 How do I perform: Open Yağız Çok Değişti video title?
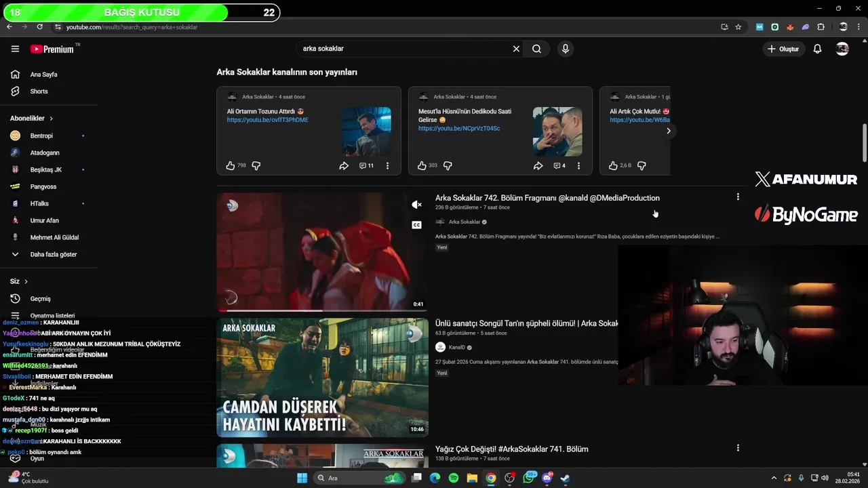[511, 449]
